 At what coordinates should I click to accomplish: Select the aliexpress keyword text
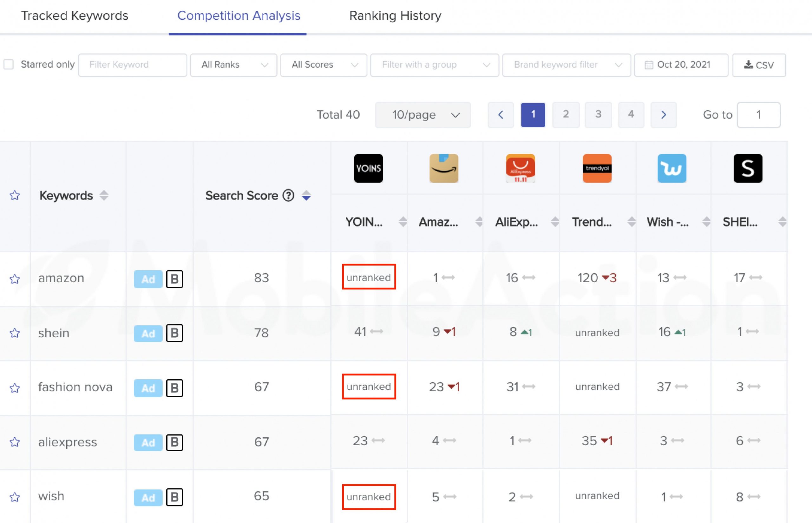tap(68, 442)
